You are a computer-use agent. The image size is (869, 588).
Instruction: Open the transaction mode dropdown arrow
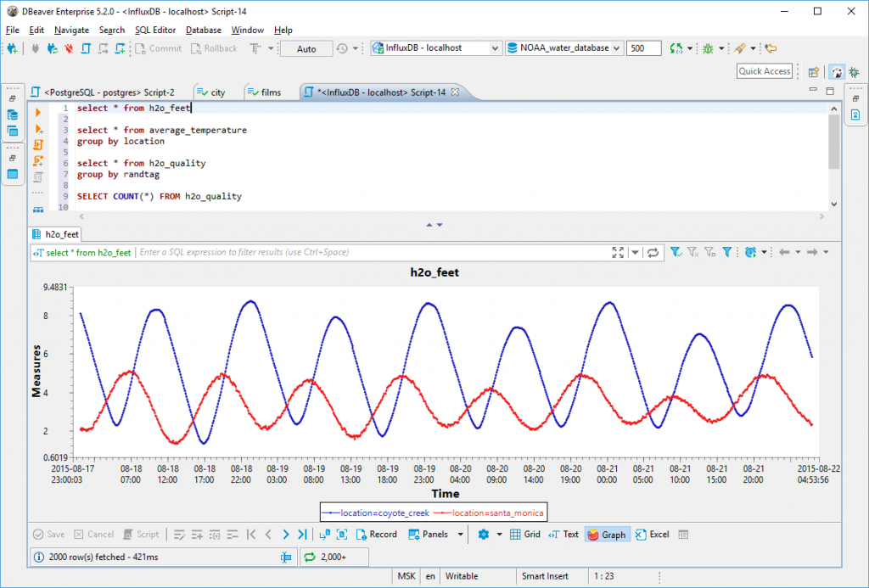click(271, 48)
